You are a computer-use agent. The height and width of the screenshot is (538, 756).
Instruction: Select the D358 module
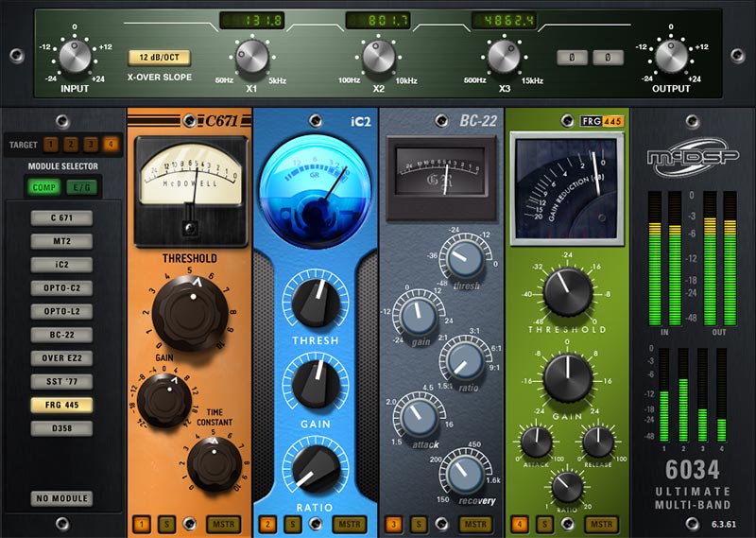click(61, 428)
